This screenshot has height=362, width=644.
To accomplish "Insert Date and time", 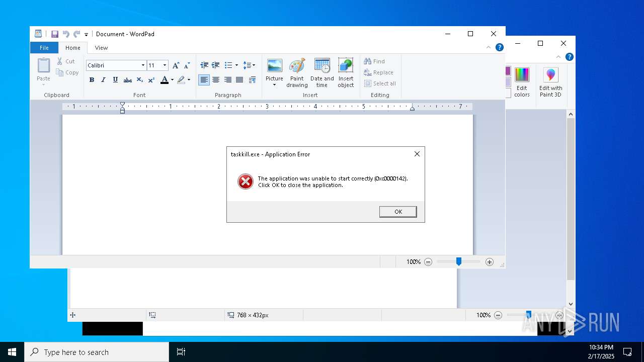I will click(x=322, y=73).
